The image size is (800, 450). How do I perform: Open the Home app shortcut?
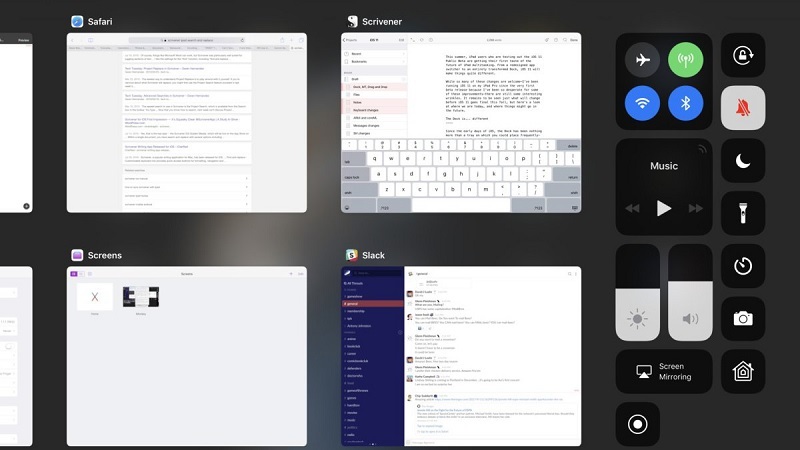pos(742,371)
